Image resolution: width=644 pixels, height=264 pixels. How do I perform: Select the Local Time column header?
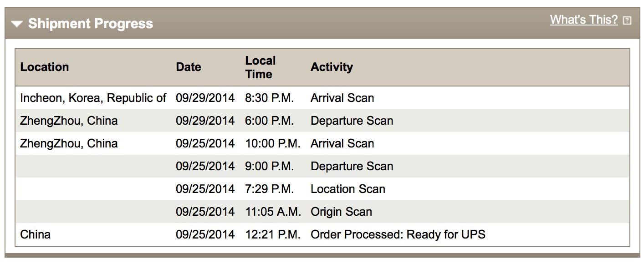pyautogui.click(x=261, y=67)
